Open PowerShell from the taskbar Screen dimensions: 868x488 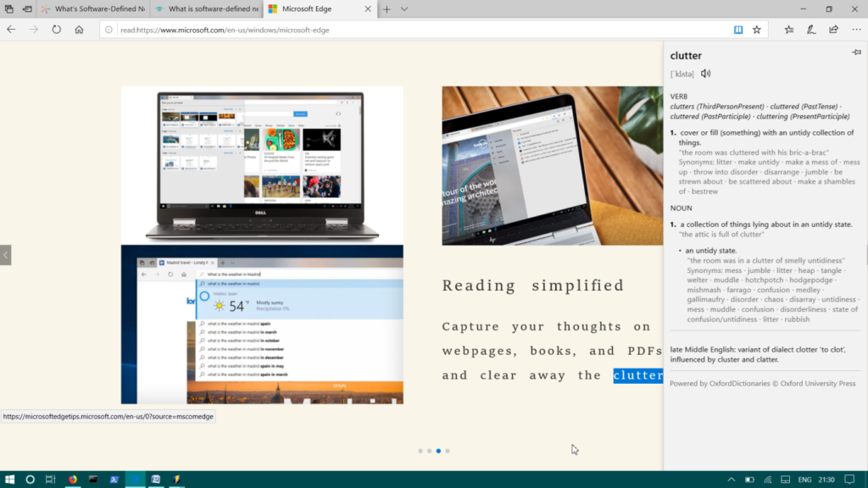(114, 480)
